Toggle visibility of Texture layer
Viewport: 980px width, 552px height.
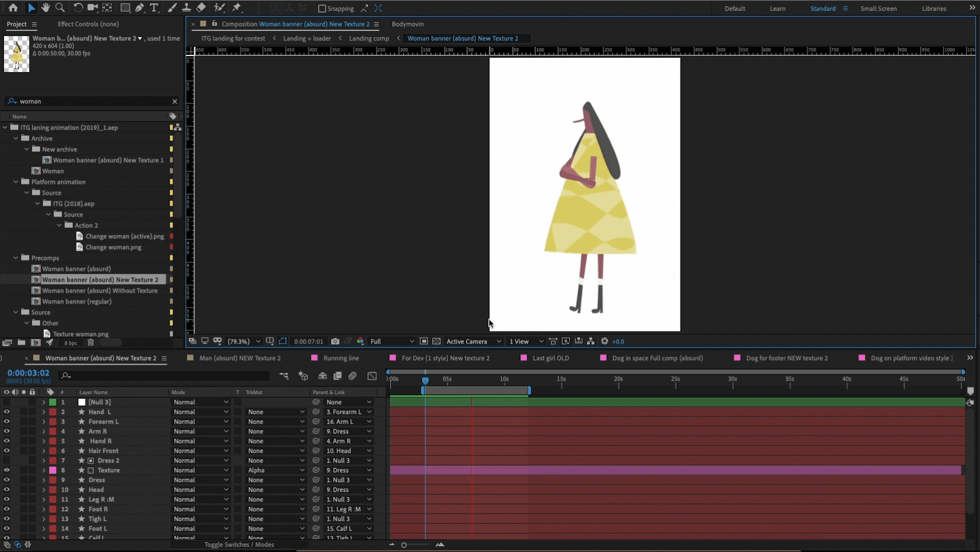(6, 470)
